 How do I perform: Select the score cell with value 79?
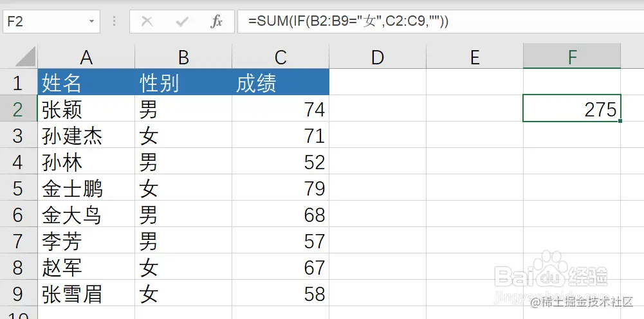click(281, 188)
